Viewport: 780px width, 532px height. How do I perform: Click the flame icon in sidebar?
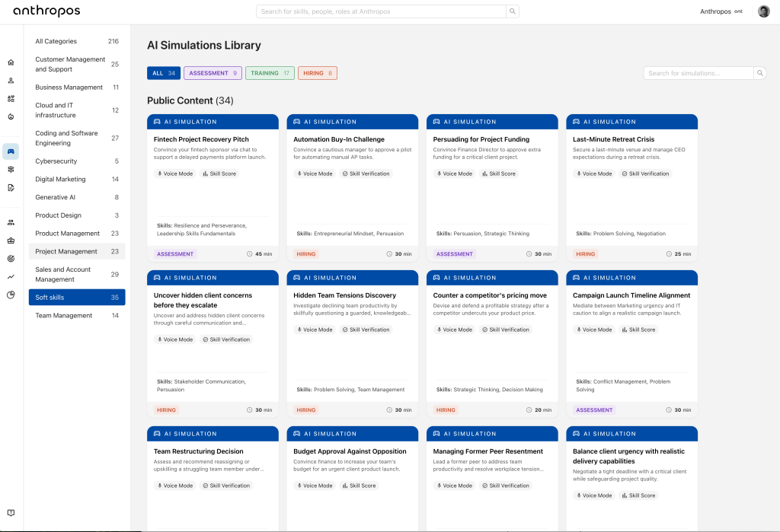[x=11, y=117]
